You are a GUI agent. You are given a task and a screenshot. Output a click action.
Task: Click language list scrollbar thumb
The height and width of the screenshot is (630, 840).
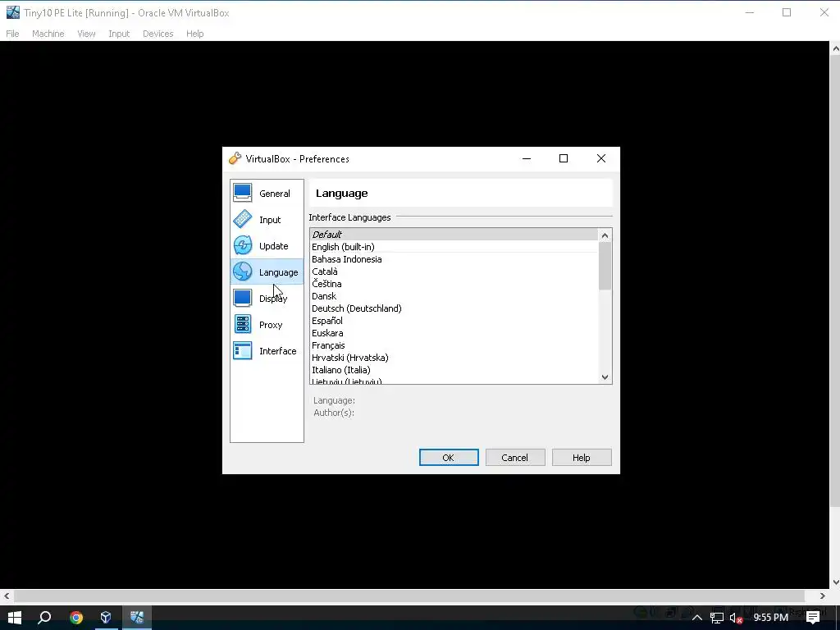[x=605, y=266]
